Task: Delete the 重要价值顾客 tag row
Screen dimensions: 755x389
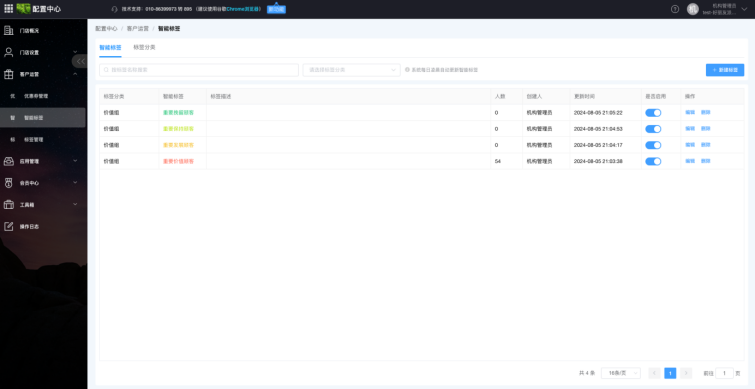Action: (x=705, y=161)
